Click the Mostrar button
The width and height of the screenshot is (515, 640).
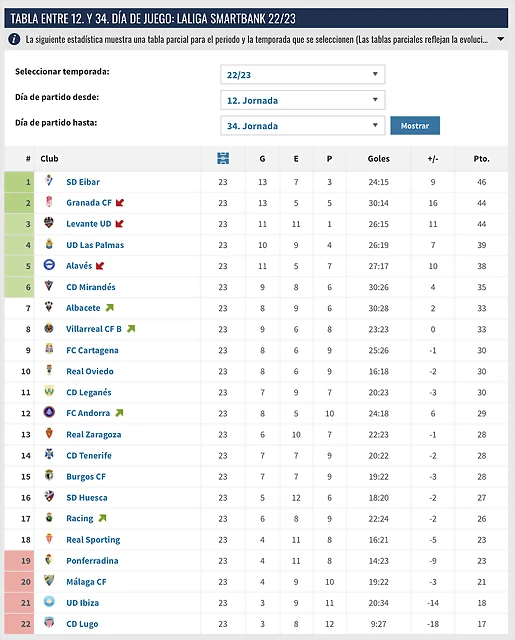coord(415,126)
